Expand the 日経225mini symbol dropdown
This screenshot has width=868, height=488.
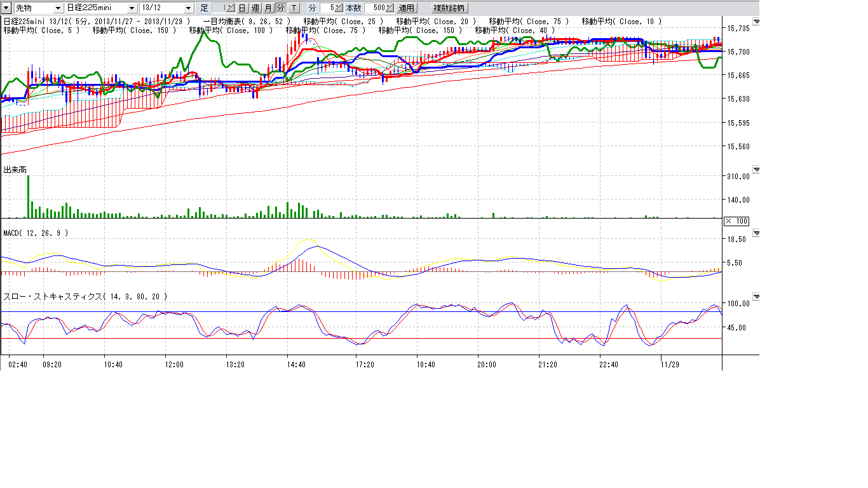pyautogui.click(x=132, y=8)
